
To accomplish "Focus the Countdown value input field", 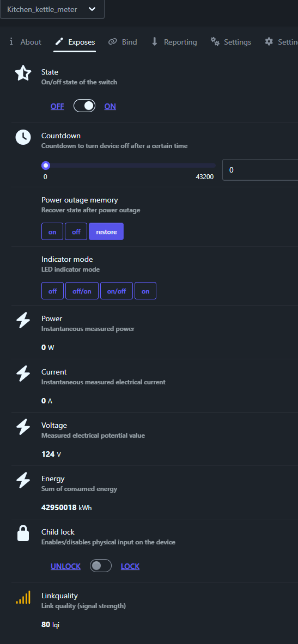I will (260, 170).
